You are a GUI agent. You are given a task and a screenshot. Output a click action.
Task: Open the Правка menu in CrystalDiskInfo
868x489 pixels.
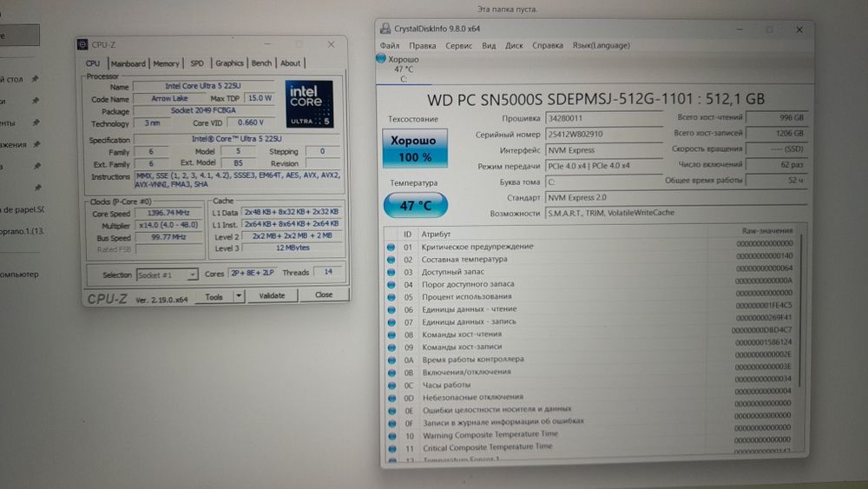pos(423,45)
